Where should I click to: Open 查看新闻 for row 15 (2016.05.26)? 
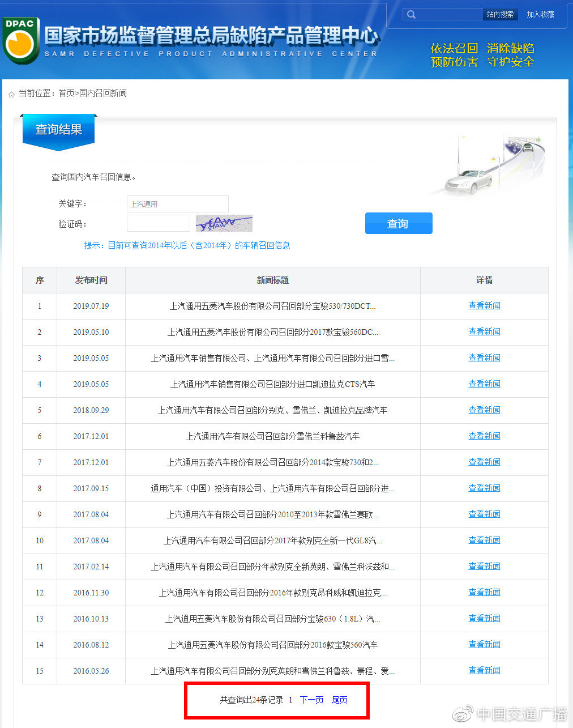[484, 670]
